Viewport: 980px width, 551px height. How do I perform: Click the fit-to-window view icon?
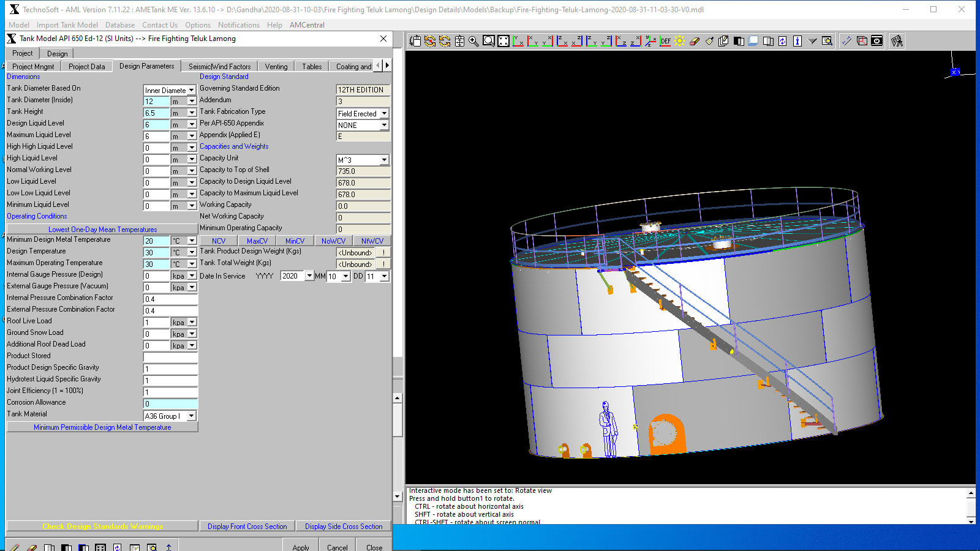[503, 41]
